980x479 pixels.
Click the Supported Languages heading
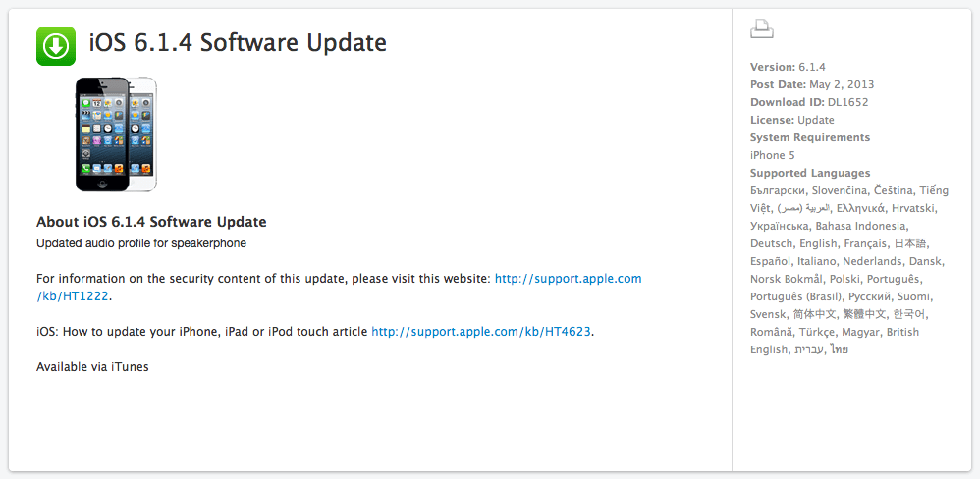tap(810, 173)
